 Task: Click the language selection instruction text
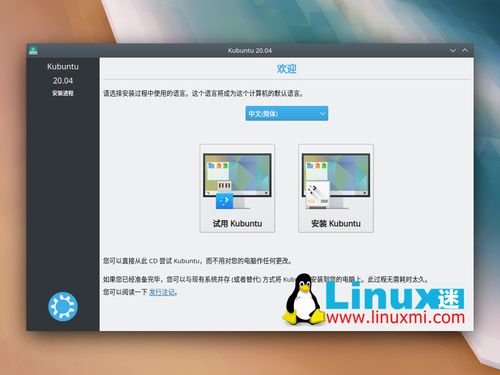tap(203, 94)
